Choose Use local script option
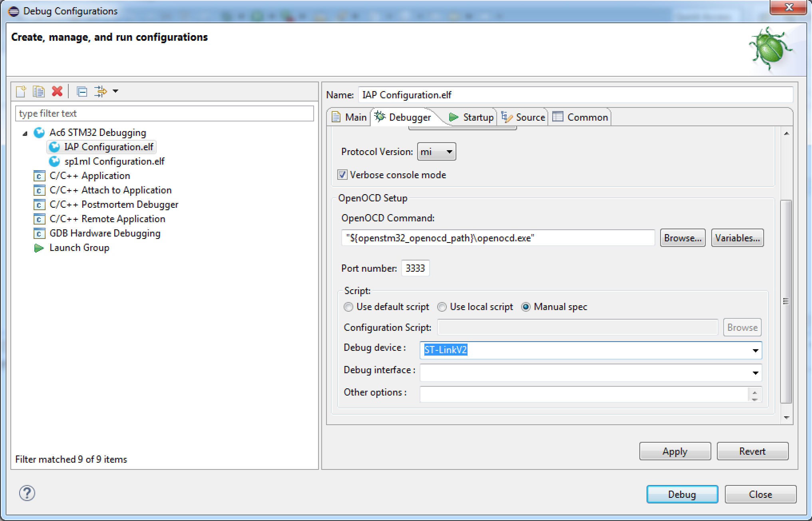Screen dimensions: 812x521 (442, 307)
